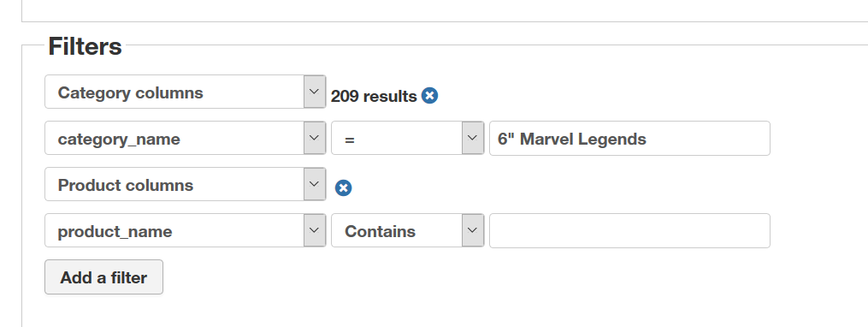Open the Category columns dropdown arrow
This screenshot has height=327, width=868.
point(315,92)
